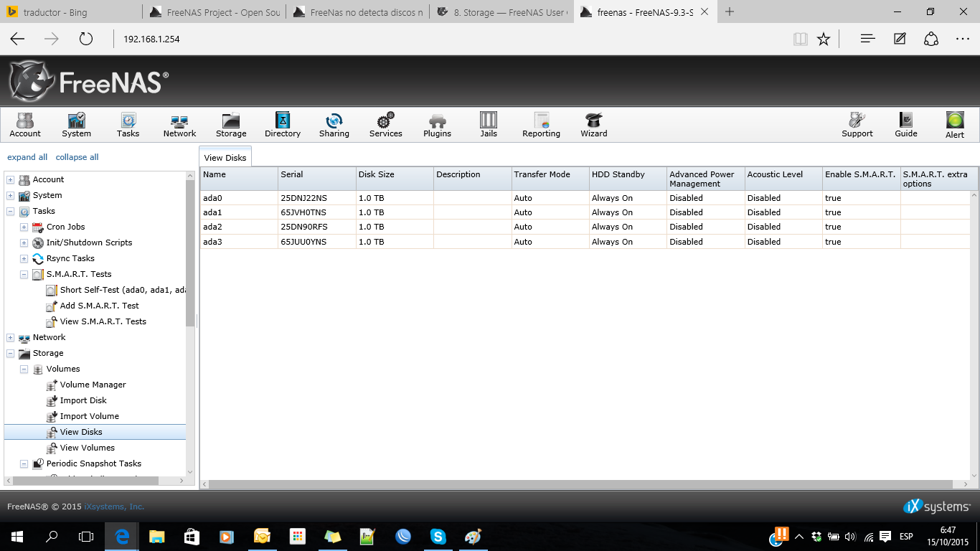Click serial 65JUU0YNS cell
980x551 pixels.
pos(316,242)
